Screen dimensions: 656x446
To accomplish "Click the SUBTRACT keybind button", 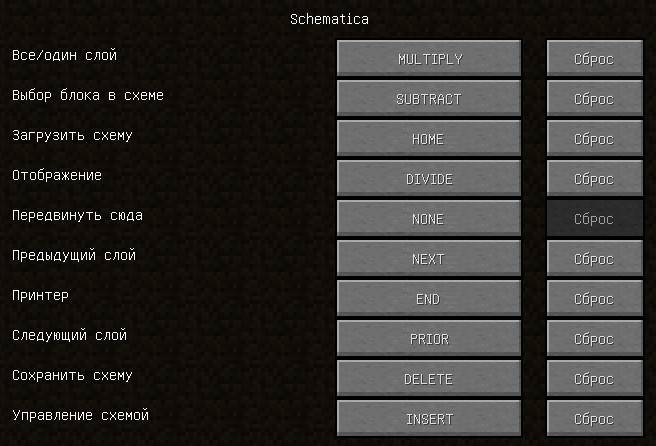I will [429, 99].
